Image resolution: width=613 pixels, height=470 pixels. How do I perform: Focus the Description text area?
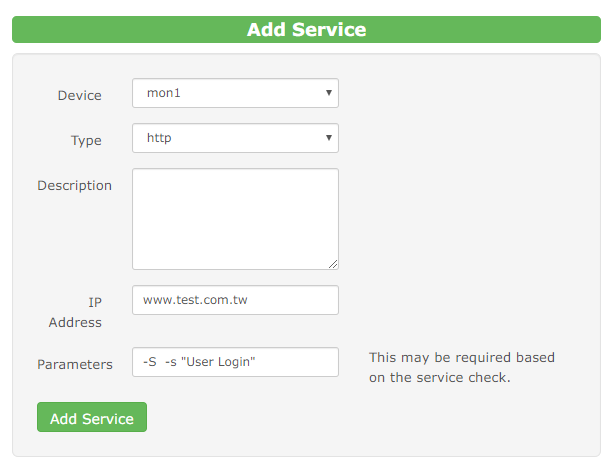point(235,219)
